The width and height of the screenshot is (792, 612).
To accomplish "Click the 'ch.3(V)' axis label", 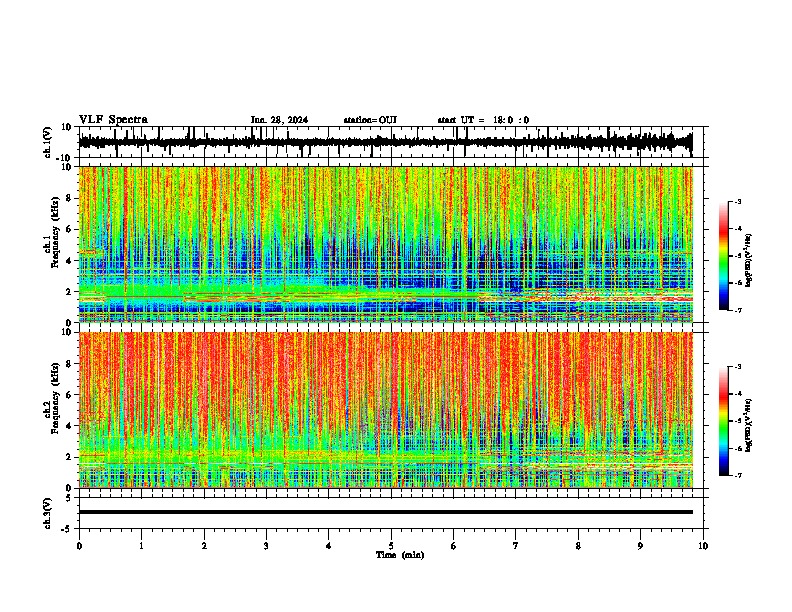I will coord(48,513).
